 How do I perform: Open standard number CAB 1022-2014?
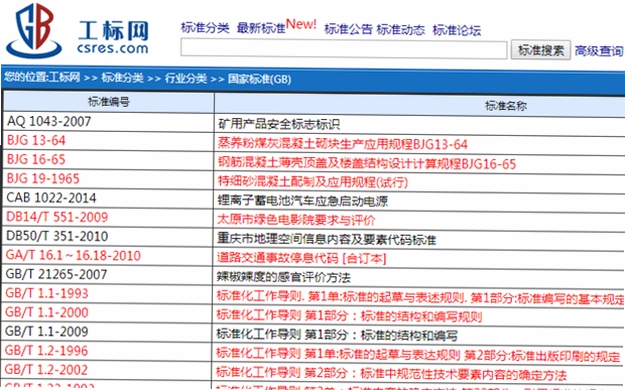point(51,198)
